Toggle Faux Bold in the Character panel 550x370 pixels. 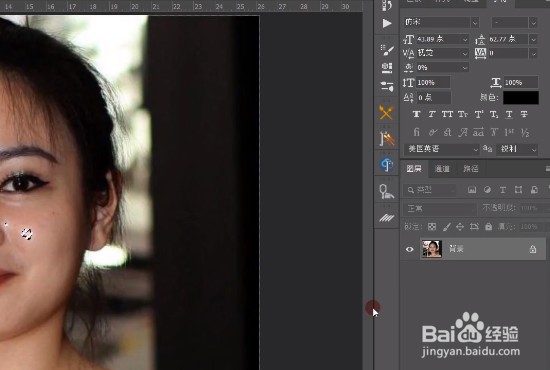click(x=416, y=114)
